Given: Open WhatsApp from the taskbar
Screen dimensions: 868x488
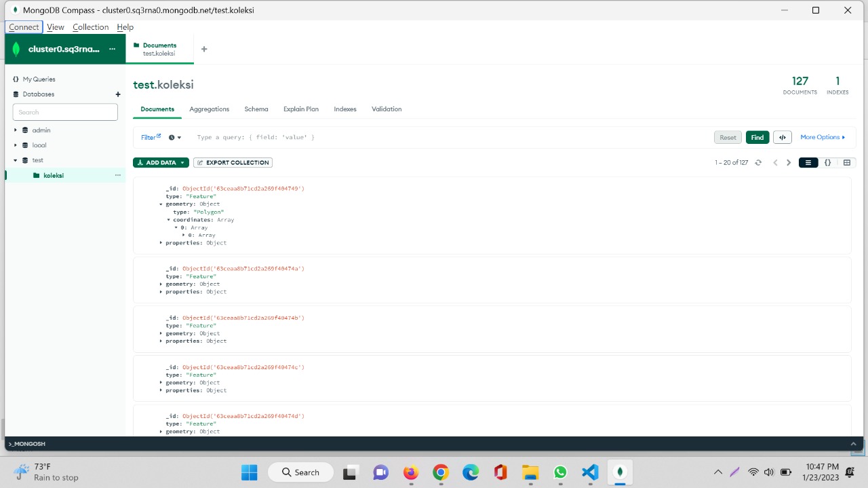Looking at the screenshot, I should pyautogui.click(x=560, y=472).
